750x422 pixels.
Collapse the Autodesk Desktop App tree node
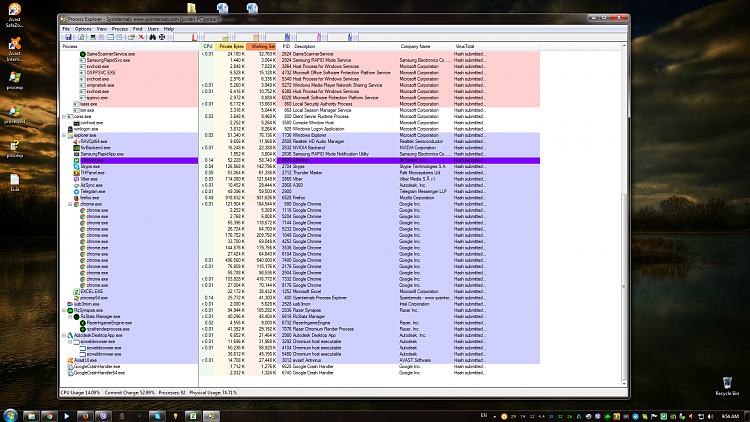coord(65,335)
